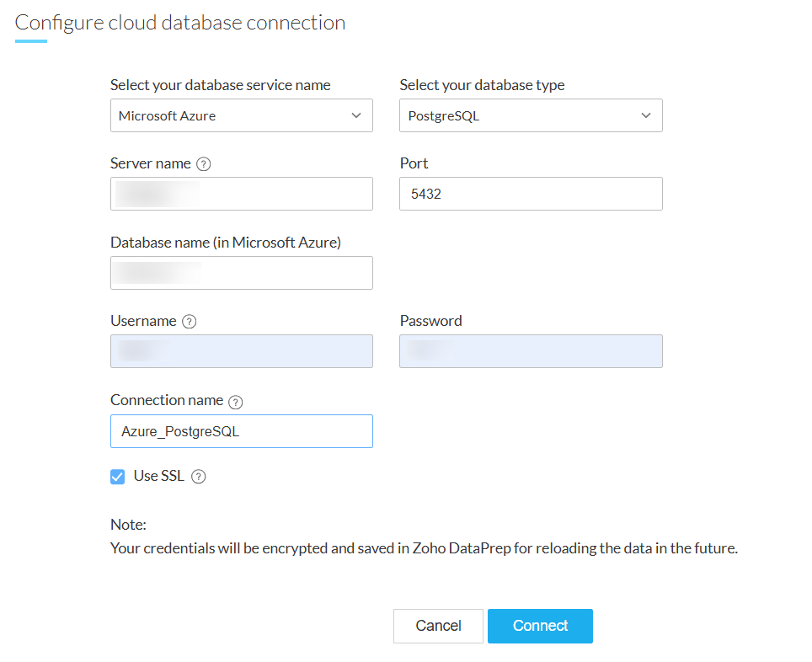This screenshot has height=662, width=812.
Task: Click the Server name help icon
Action: click(x=203, y=164)
